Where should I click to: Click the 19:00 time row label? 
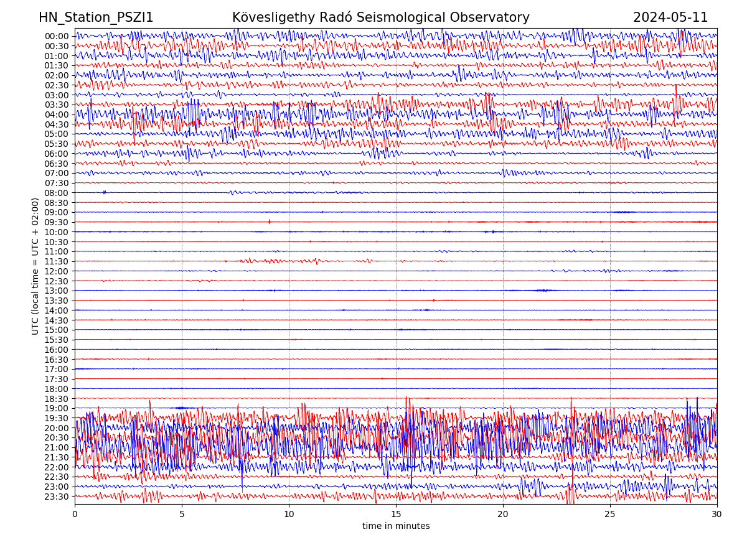(56, 408)
